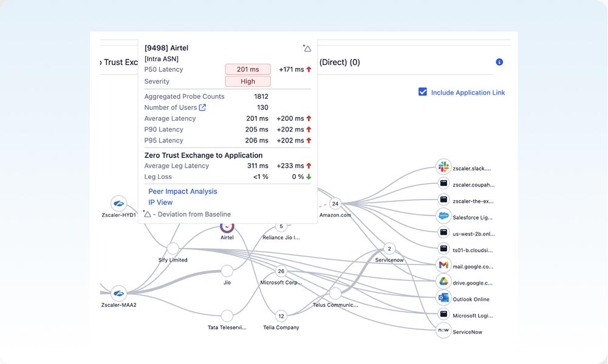This screenshot has height=364, width=608.
Task: Click the 'Average Leg Latency' label
Action: (176, 166)
